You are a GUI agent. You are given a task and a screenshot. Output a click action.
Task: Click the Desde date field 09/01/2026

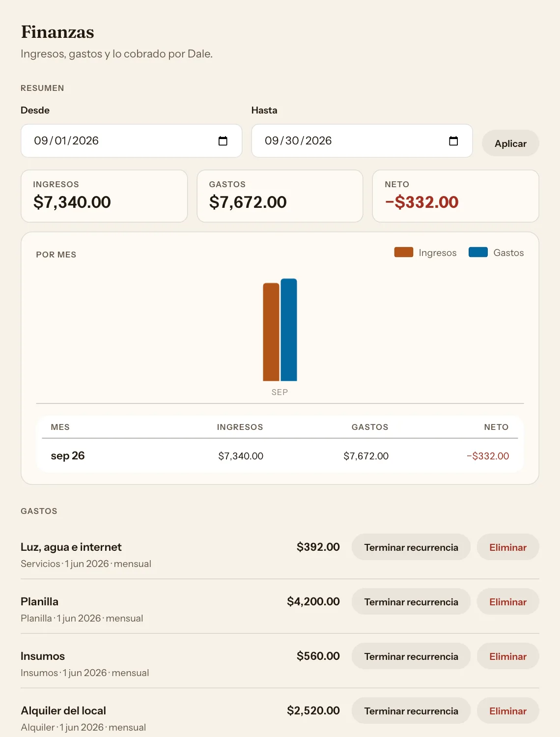[131, 141]
